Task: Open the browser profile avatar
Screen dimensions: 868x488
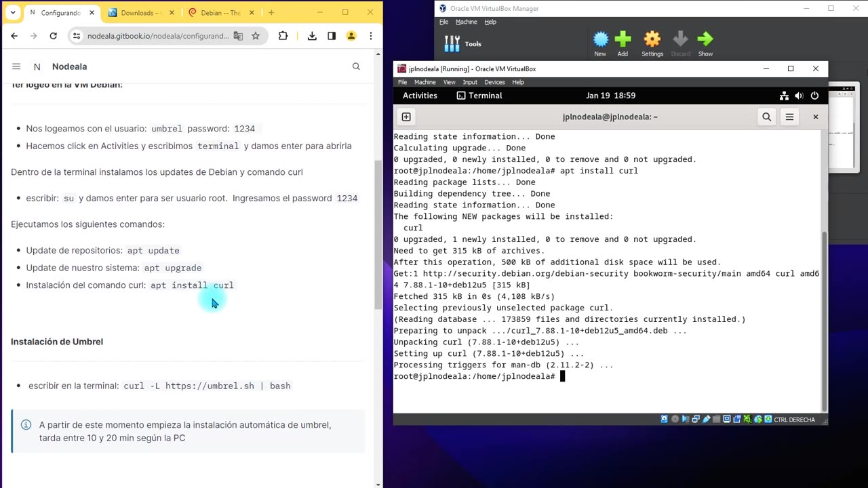Action: pos(351,36)
